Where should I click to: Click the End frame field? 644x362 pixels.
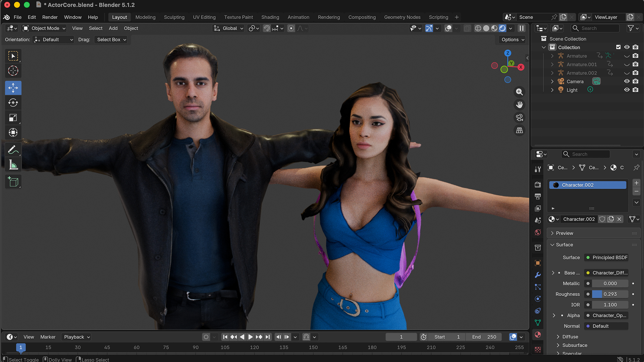coord(484,337)
